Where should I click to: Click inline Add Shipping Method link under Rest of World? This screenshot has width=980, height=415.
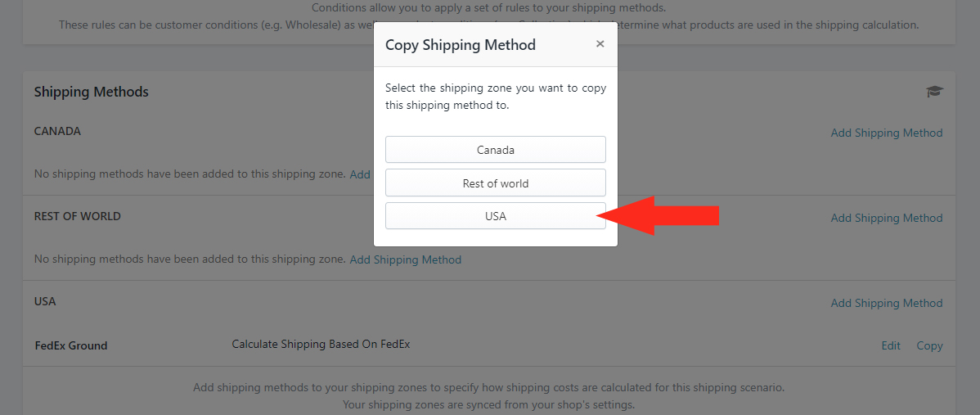(x=406, y=259)
